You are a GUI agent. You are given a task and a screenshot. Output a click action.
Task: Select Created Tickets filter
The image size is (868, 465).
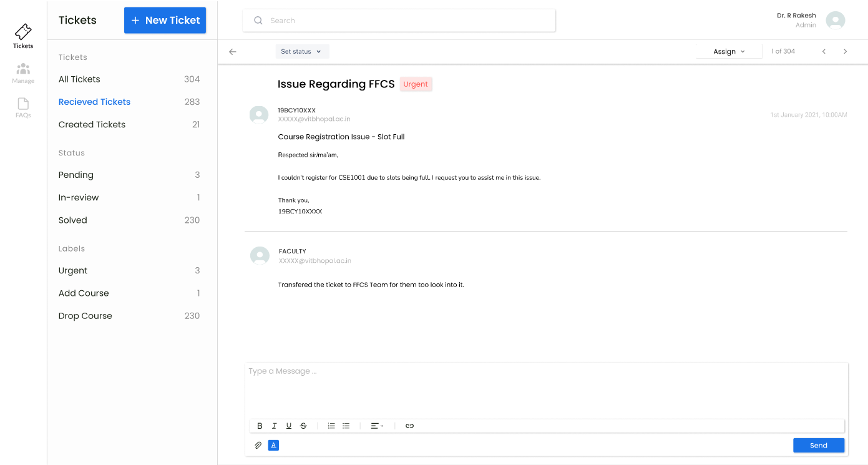(x=129, y=125)
